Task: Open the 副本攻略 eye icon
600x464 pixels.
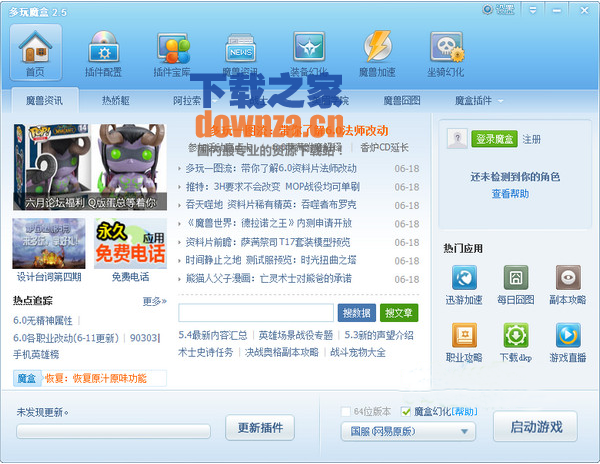Action: coord(568,277)
